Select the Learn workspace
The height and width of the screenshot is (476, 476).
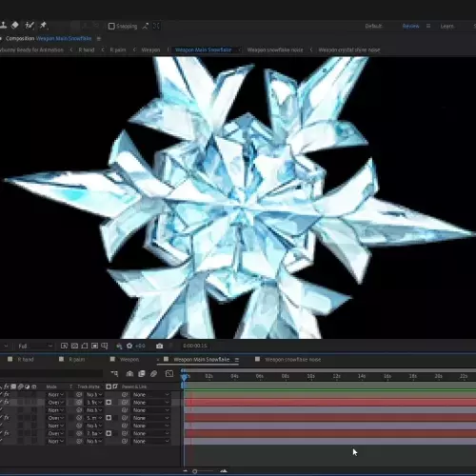pyautogui.click(x=447, y=26)
